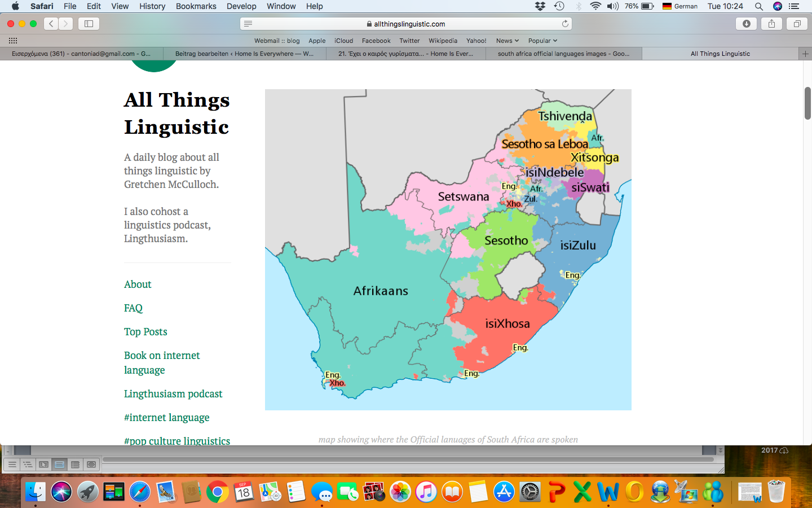Toggle the Safari sidebar button
The image size is (812, 508).
point(89,24)
